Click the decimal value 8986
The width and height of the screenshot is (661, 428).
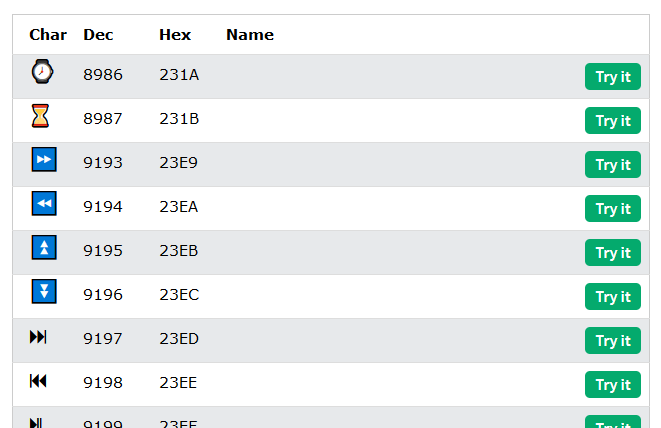coord(103,75)
